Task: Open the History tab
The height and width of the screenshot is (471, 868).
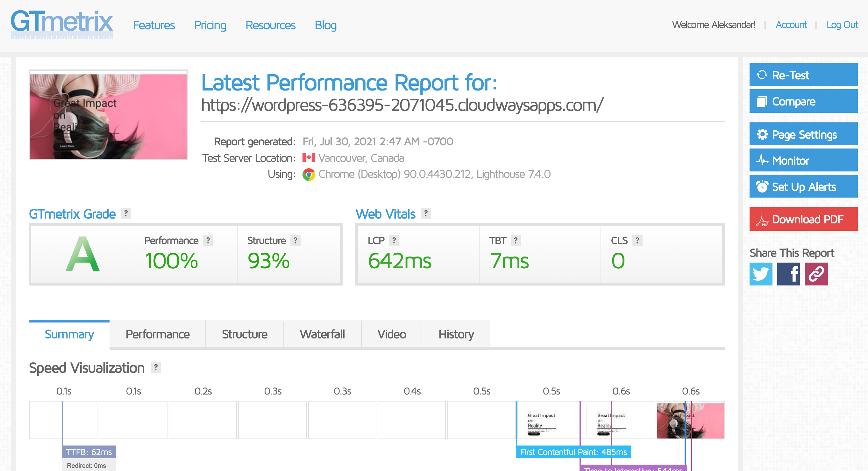Action: tap(456, 334)
